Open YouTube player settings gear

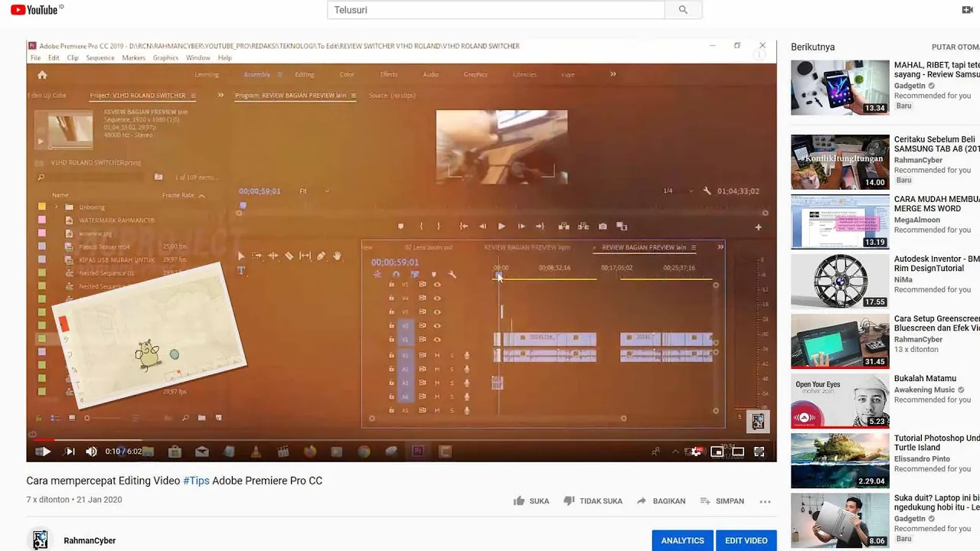click(x=696, y=452)
